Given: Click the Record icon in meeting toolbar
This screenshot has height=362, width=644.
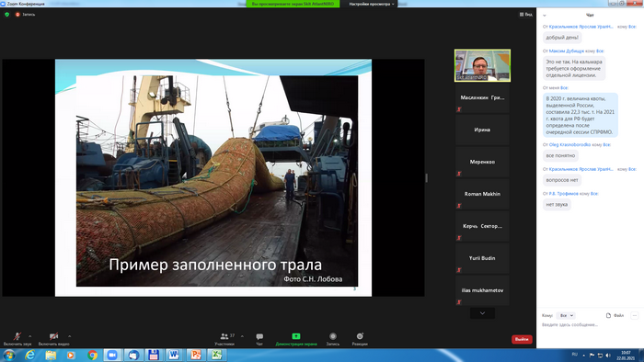Looking at the screenshot, I should tap(333, 336).
